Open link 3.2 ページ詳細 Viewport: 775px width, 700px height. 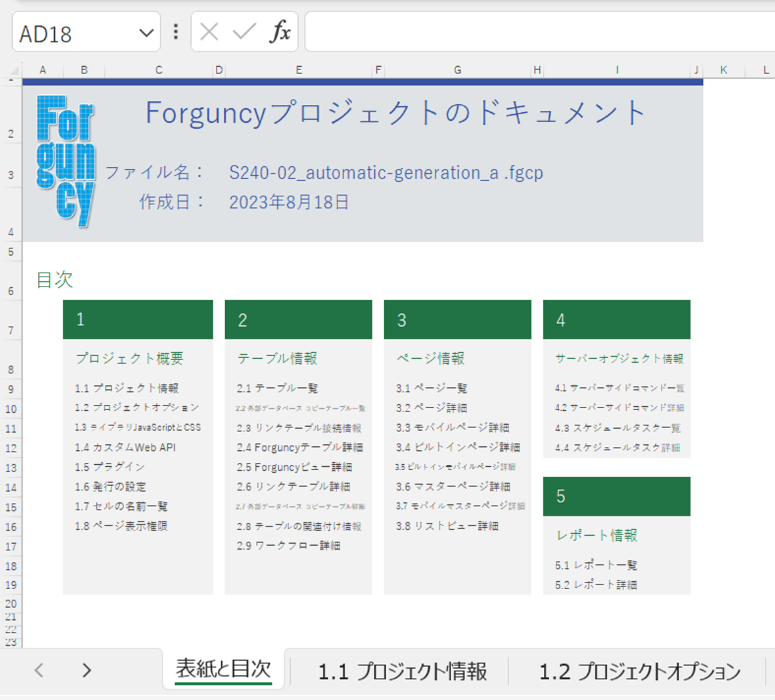pos(431,408)
